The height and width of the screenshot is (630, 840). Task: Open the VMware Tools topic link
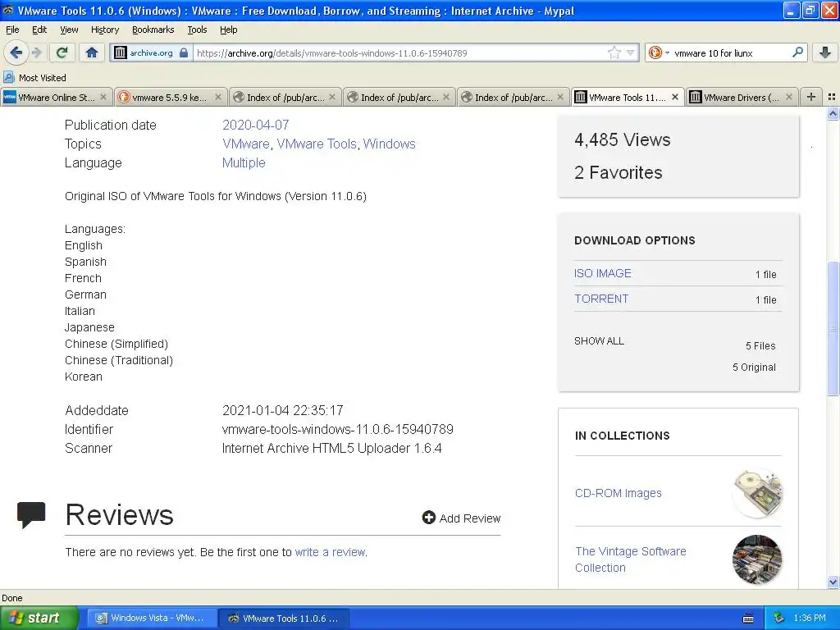tap(317, 144)
